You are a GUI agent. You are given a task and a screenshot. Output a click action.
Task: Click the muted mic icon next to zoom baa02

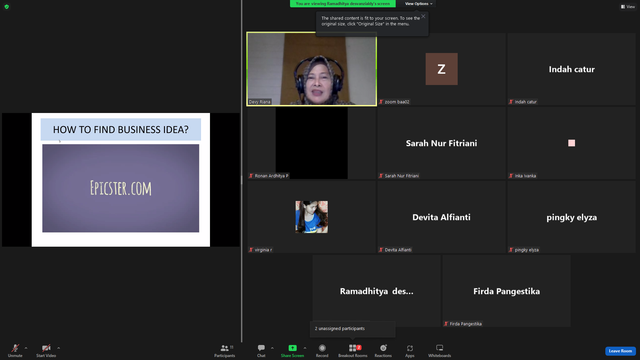click(381, 102)
